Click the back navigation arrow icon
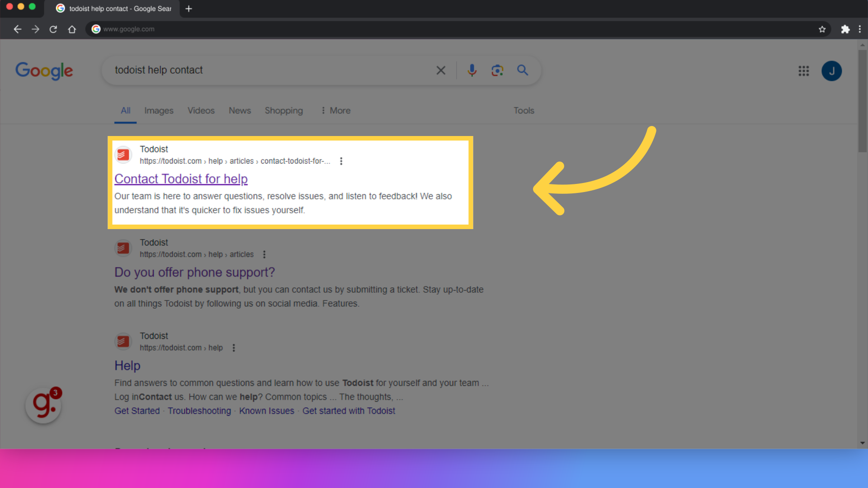Image resolution: width=868 pixels, height=488 pixels. click(x=17, y=28)
